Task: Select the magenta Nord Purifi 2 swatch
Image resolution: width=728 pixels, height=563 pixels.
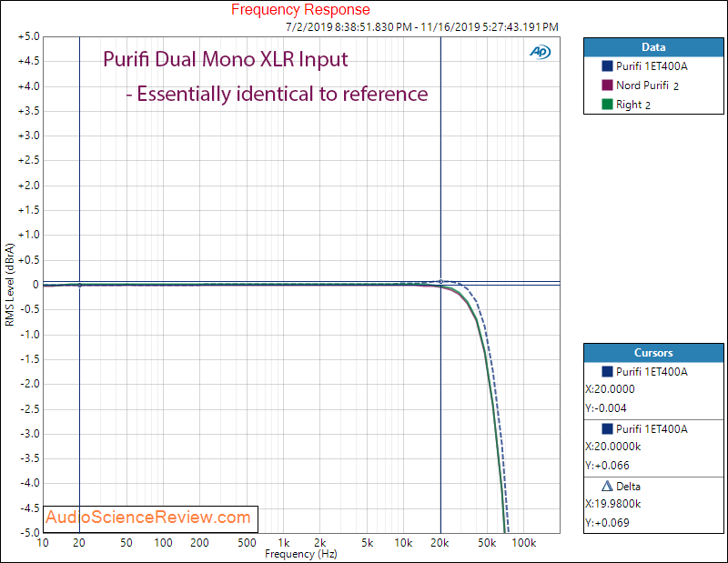Action: click(607, 85)
